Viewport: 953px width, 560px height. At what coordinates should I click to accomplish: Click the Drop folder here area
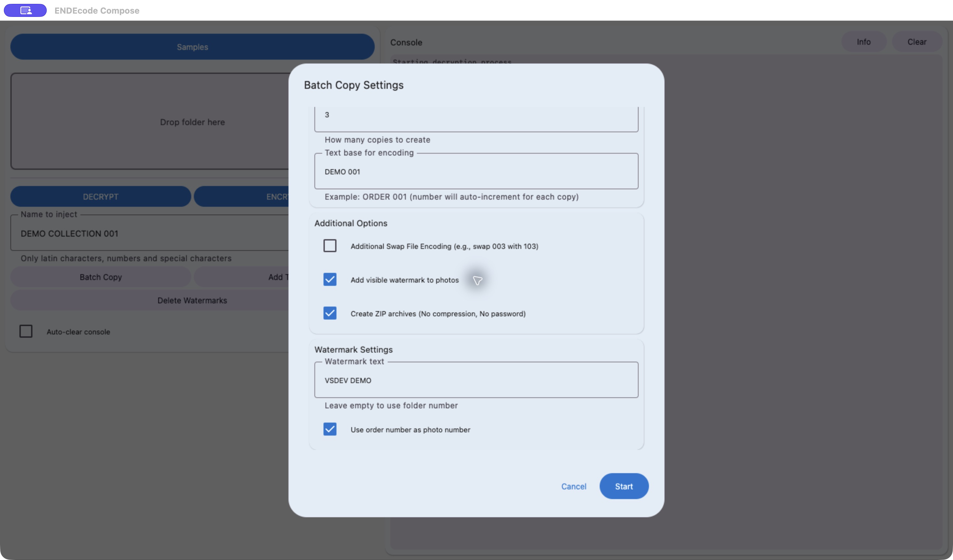point(150,122)
